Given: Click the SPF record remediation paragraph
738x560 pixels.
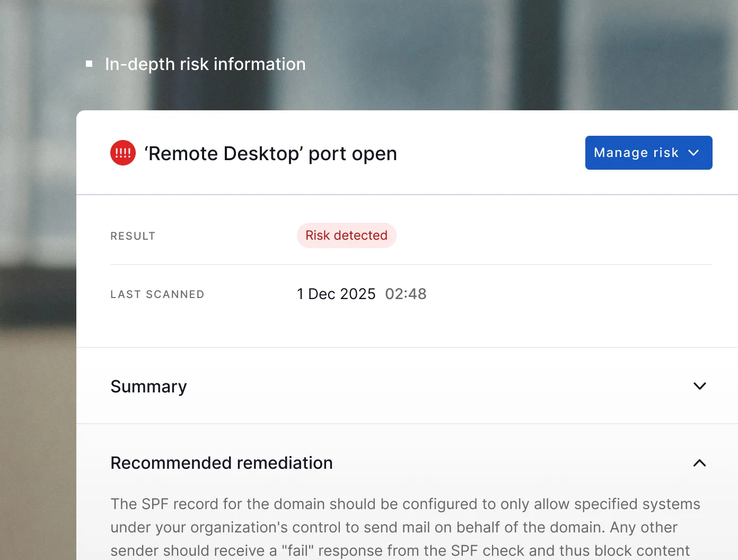Looking at the screenshot, I should click(x=406, y=527).
